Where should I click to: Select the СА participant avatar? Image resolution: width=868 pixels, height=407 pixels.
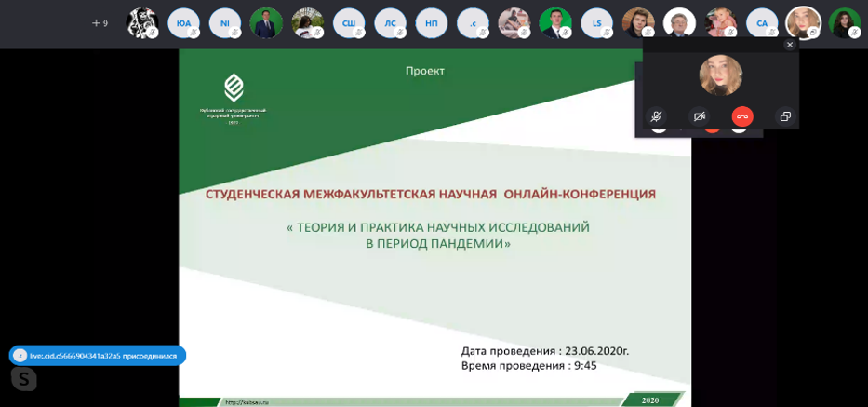coord(762,23)
